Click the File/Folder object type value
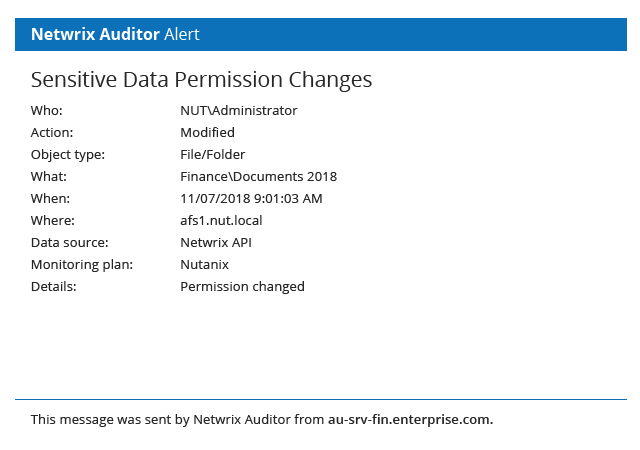 click(x=213, y=154)
